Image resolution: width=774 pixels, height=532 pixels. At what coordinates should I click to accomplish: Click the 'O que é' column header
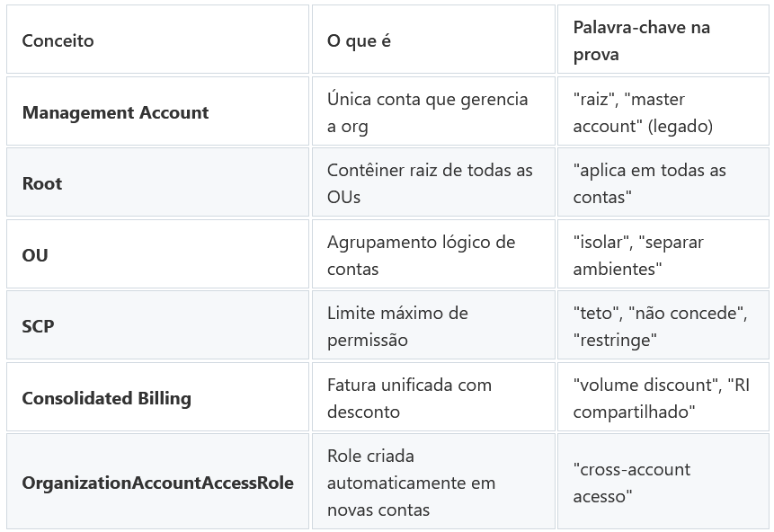[x=433, y=40]
